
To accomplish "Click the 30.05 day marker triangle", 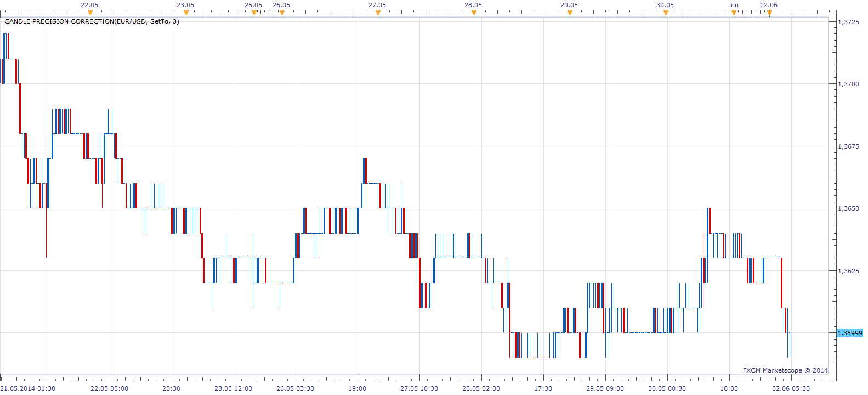I will coord(666,13).
